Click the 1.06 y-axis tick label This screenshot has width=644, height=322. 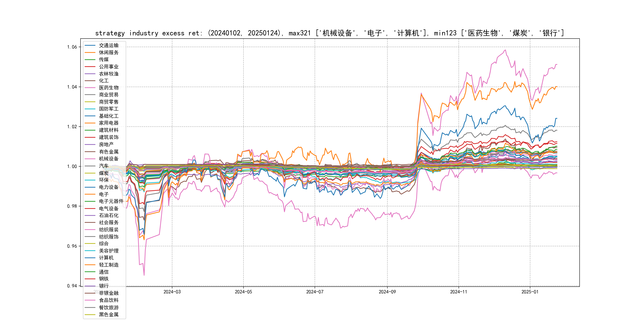pyautogui.click(x=72, y=47)
